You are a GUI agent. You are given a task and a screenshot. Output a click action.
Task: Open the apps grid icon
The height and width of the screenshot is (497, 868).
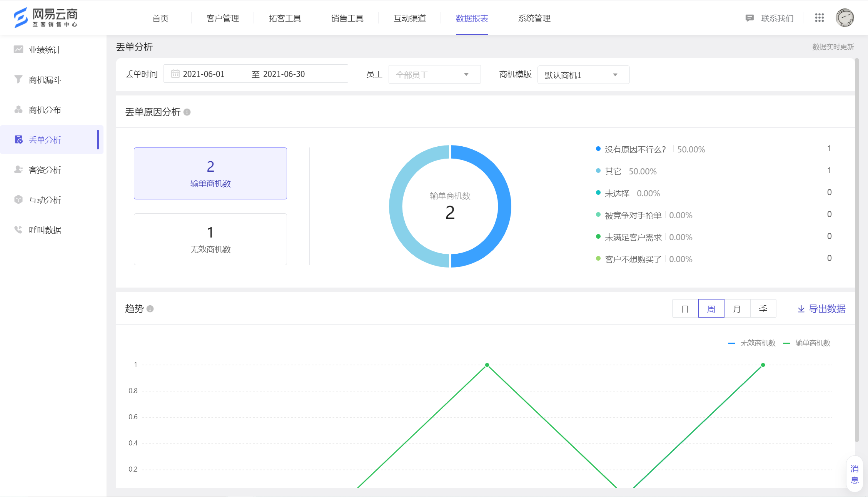click(819, 18)
